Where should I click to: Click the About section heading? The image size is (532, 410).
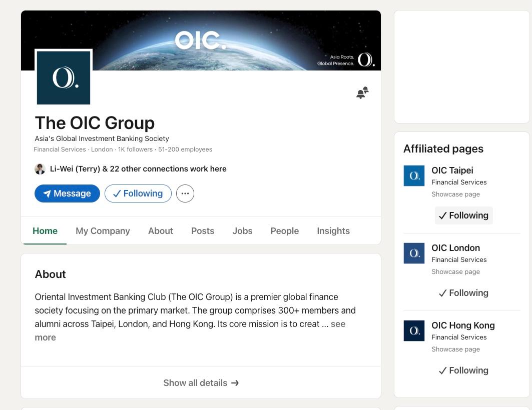[50, 274]
